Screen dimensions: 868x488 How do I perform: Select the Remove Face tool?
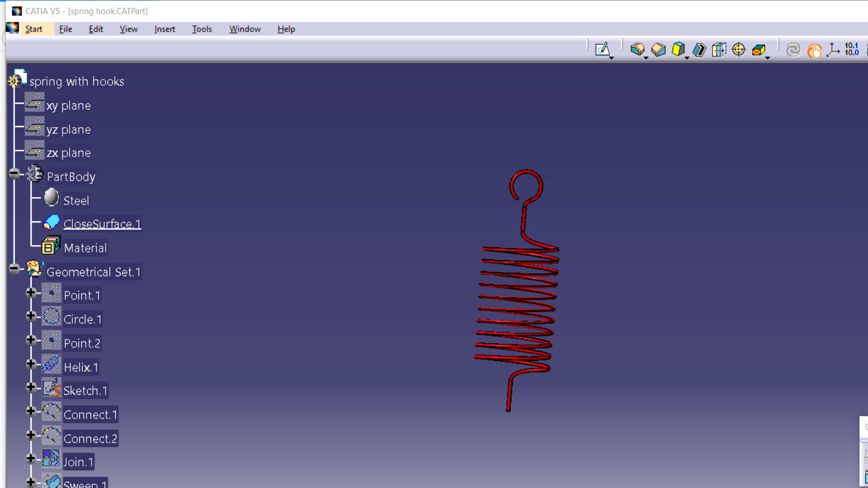pyautogui.click(x=758, y=50)
